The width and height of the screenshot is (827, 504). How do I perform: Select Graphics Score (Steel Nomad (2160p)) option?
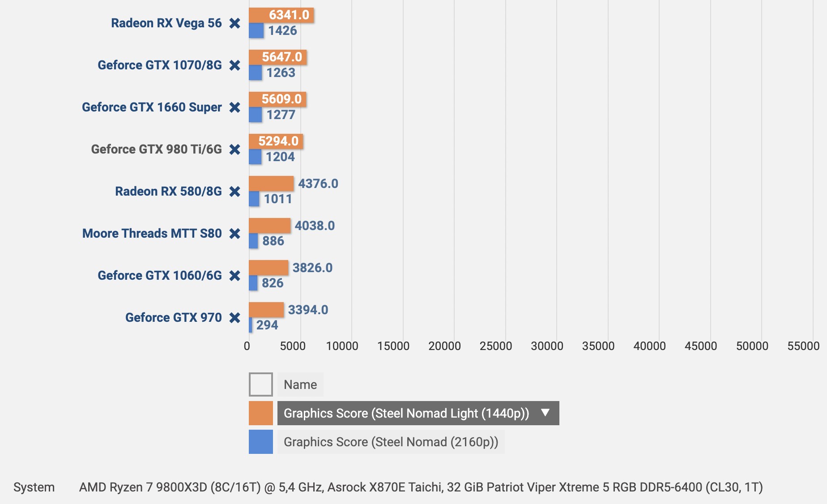tap(391, 442)
